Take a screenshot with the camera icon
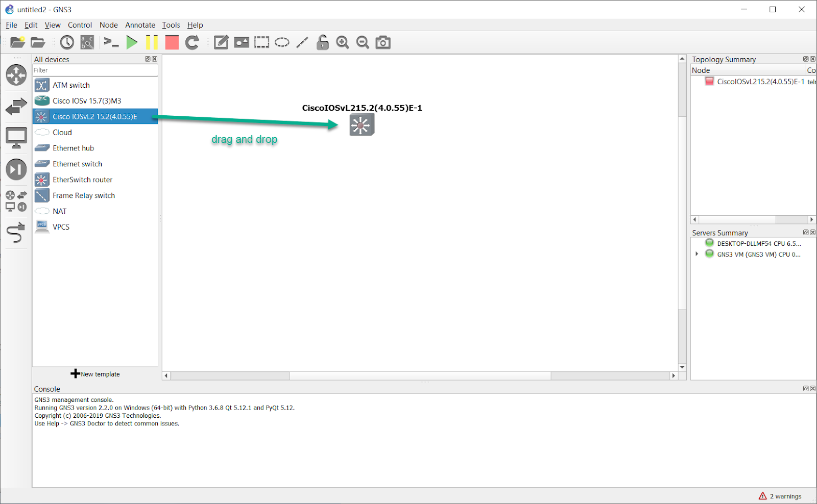 383,42
